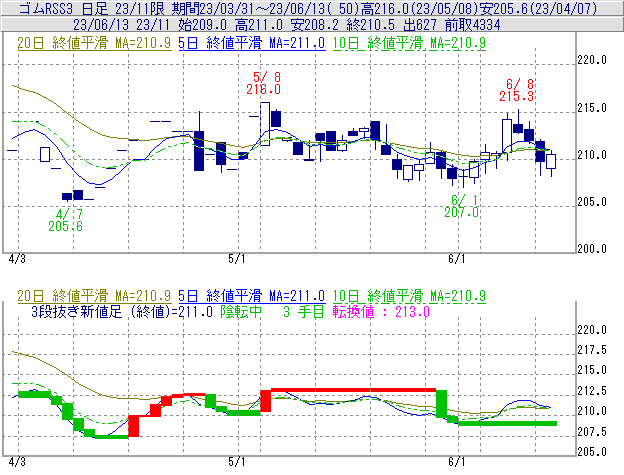Click the daily high '高211.0' in second row
This screenshot has height=475, width=624.
point(259,25)
